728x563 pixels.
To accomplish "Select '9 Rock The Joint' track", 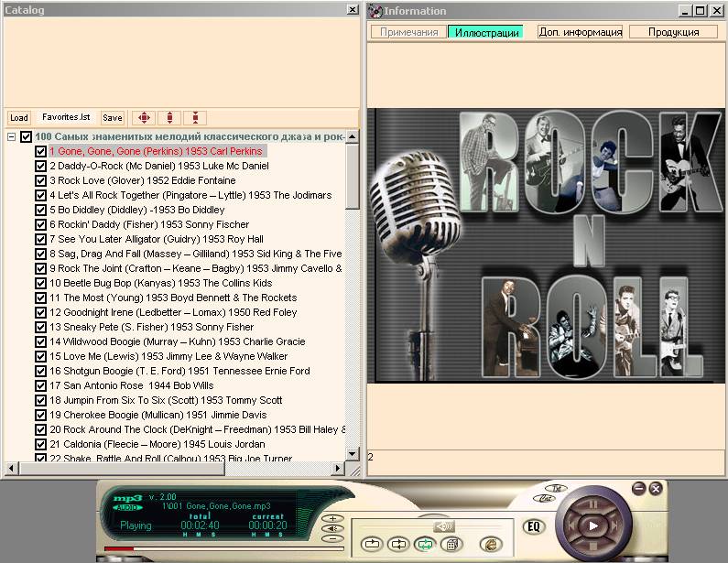I will [195, 268].
